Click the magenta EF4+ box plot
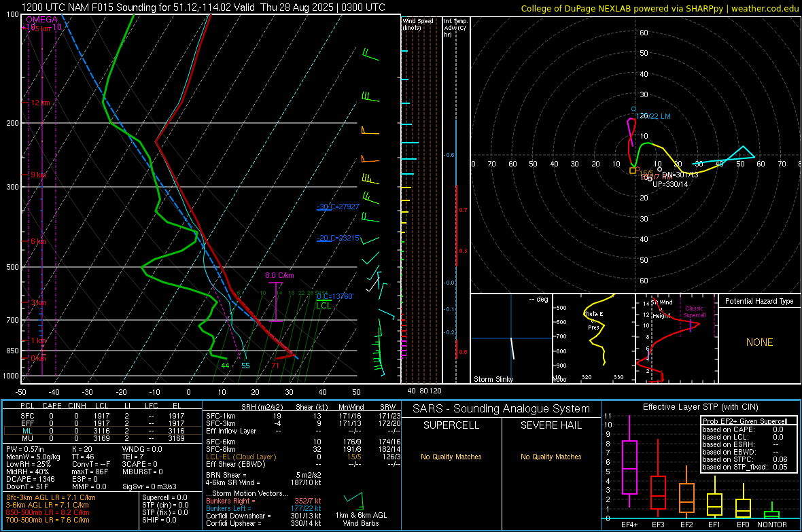 pos(629,462)
